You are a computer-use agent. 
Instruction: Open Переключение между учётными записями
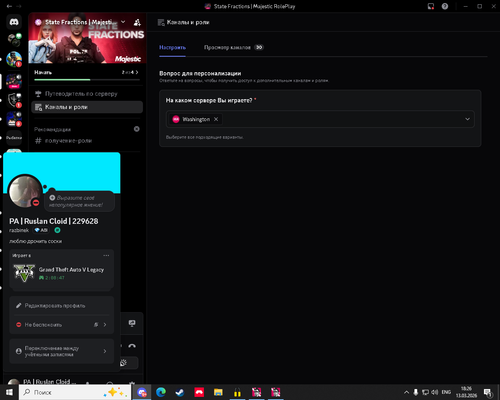pos(62,351)
